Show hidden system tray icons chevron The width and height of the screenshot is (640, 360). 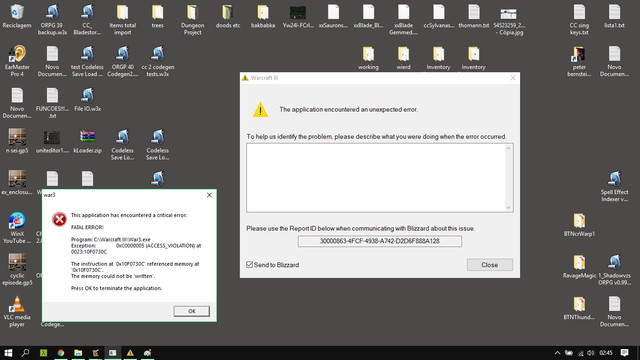(557, 353)
